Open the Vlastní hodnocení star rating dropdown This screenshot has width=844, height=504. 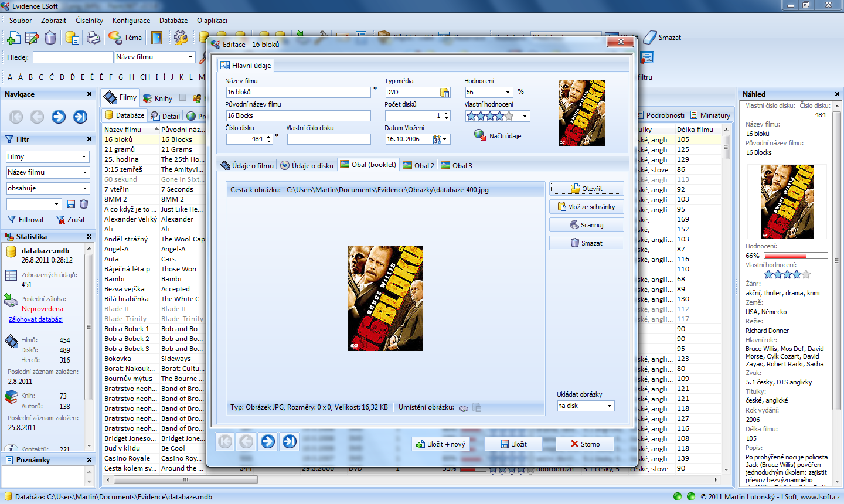[525, 116]
